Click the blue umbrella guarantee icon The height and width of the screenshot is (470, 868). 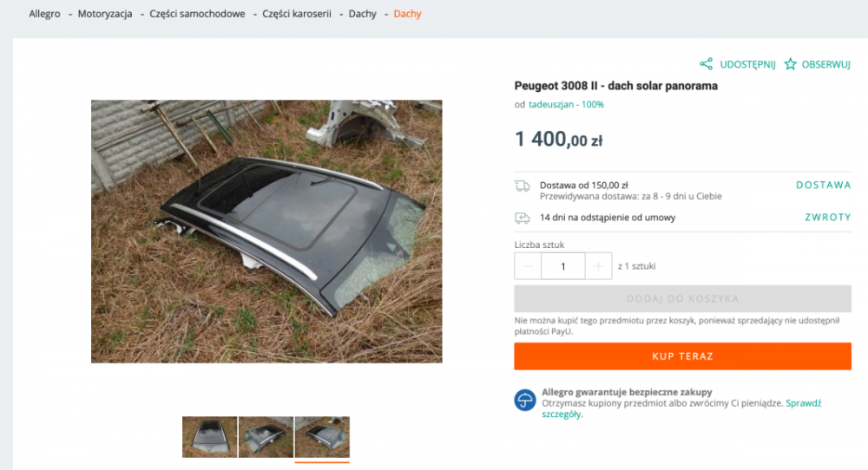pos(525,400)
